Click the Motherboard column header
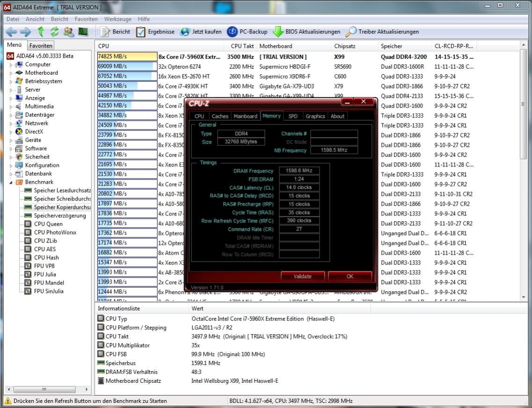The height and width of the screenshot is (408, 532). [294, 46]
